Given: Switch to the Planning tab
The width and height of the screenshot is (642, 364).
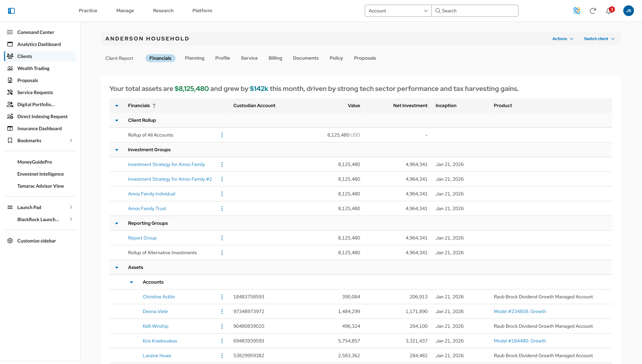Looking at the screenshot, I should [x=195, y=58].
